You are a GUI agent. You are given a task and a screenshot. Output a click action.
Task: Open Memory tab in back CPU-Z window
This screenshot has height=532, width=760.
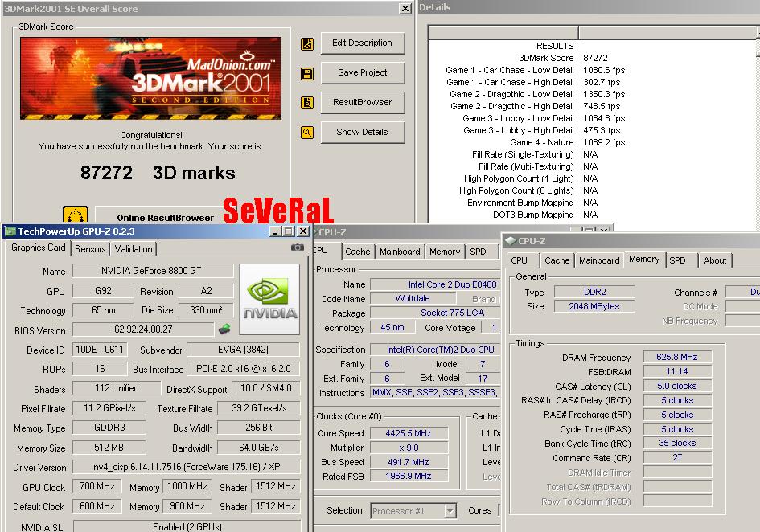(x=445, y=252)
